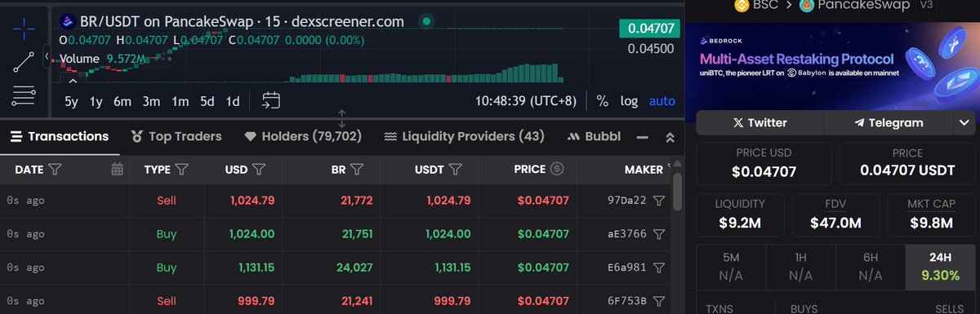The width and height of the screenshot is (980, 314).
Task: Filter by maker aE3766
Action: [659, 234]
